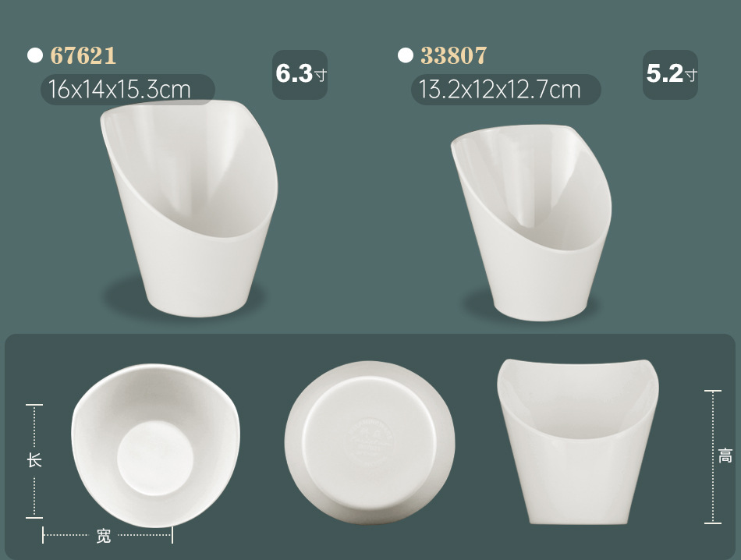Click the vertical height dotted line

713,457
